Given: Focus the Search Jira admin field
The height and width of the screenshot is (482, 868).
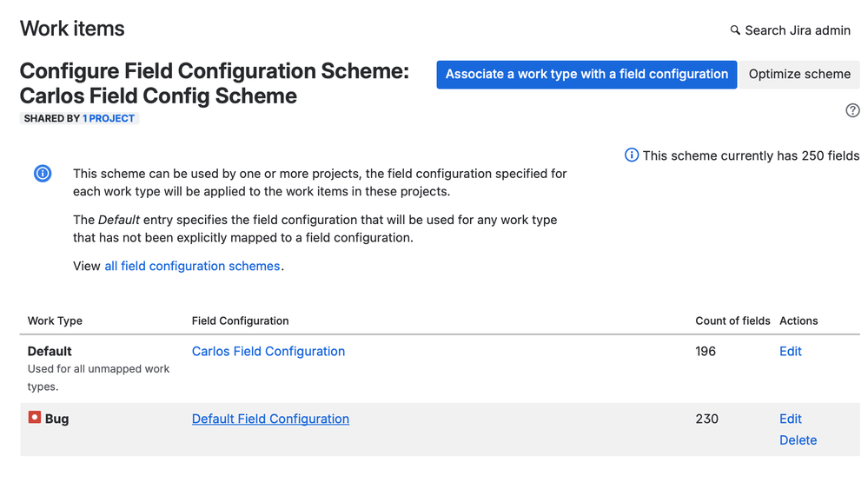Looking at the screenshot, I should [x=798, y=30].
